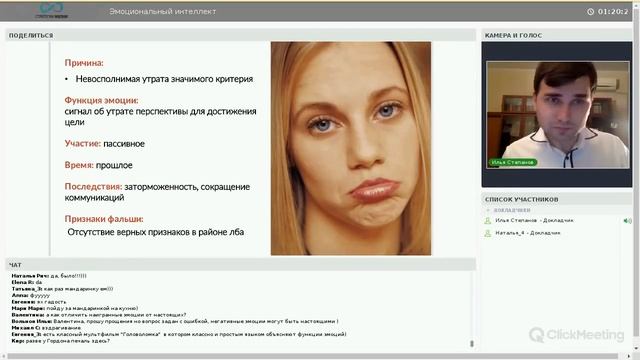
Task: Click chat message from 'Михаил С'
Action: pyautogui.click(x=46, y=328)
